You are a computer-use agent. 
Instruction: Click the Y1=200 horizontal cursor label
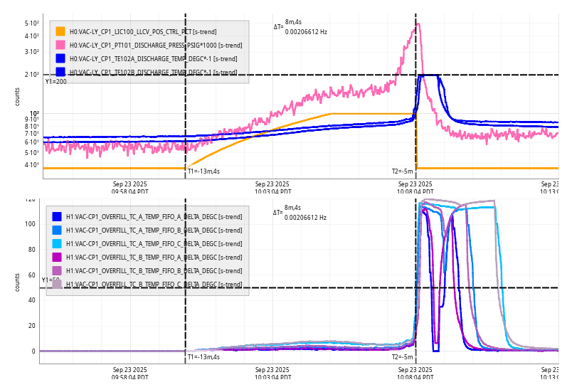pyautogui.click(x=55, y=82)
